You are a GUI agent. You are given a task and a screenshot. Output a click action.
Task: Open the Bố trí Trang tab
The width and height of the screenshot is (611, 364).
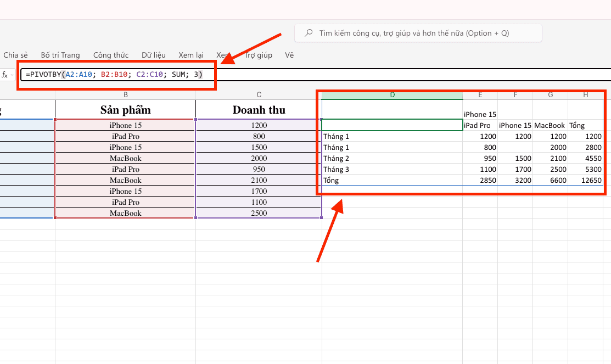coord(60,55)
